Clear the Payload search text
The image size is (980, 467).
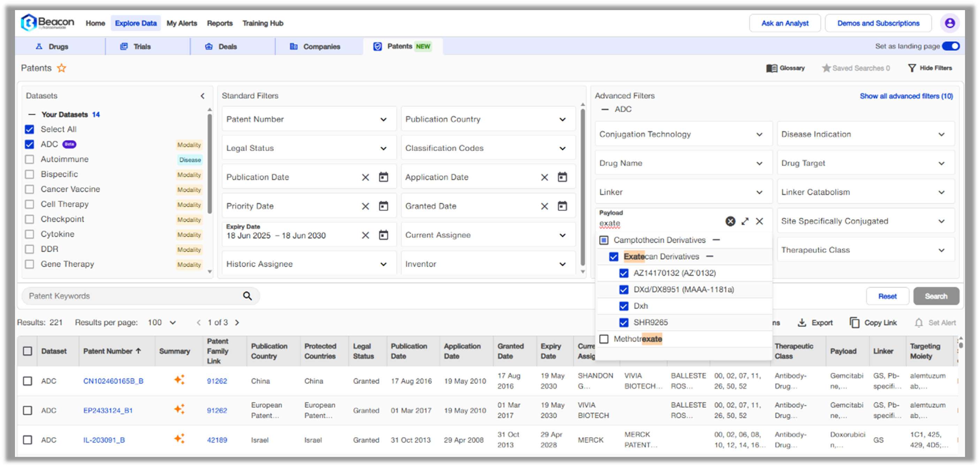(730, 221)
